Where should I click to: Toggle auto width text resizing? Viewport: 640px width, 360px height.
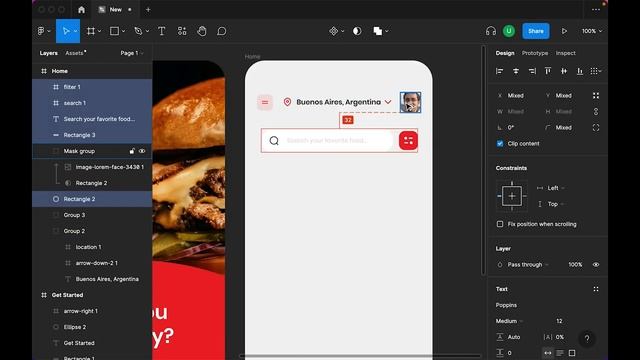[548, 353]
